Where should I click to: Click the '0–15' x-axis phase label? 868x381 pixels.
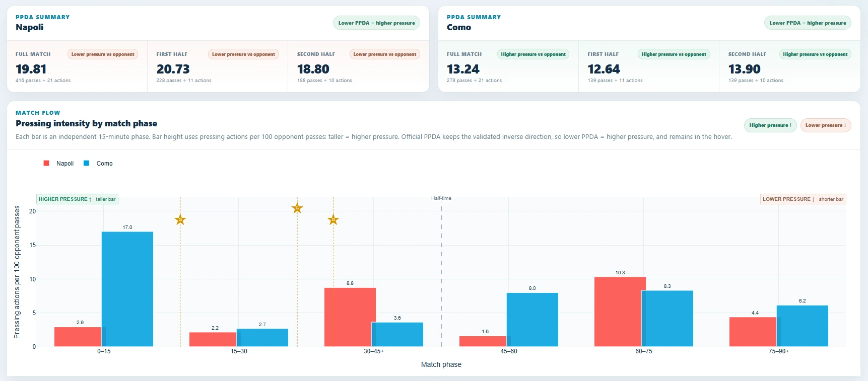[x=104, y=351]
